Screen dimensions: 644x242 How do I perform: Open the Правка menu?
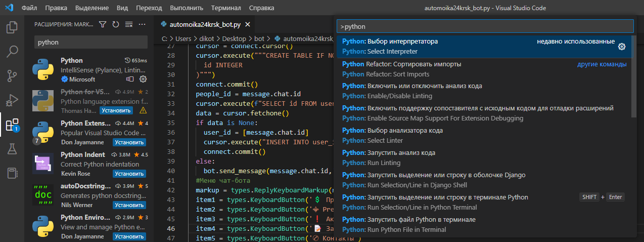(56, 8)
